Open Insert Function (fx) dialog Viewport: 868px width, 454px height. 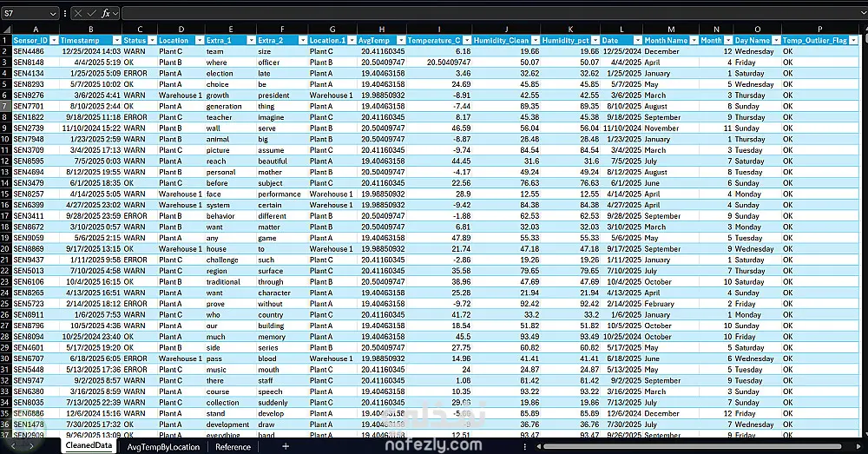(x=105, y=13)
